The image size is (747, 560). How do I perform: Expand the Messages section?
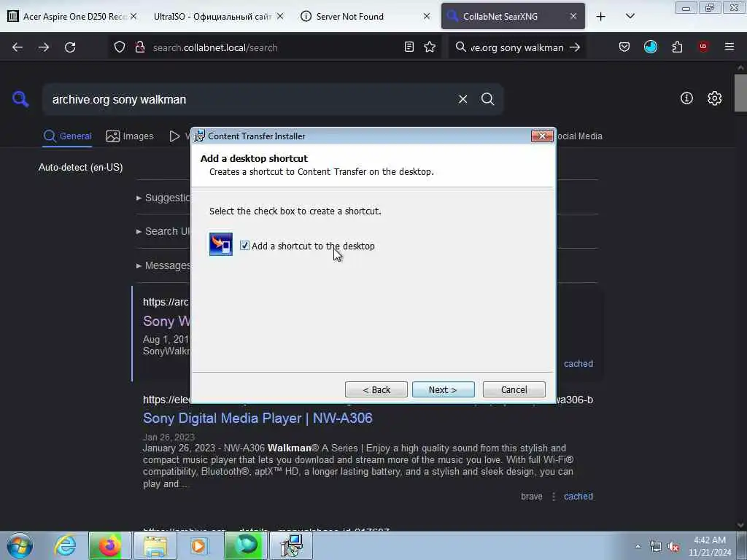coord(163,265)
